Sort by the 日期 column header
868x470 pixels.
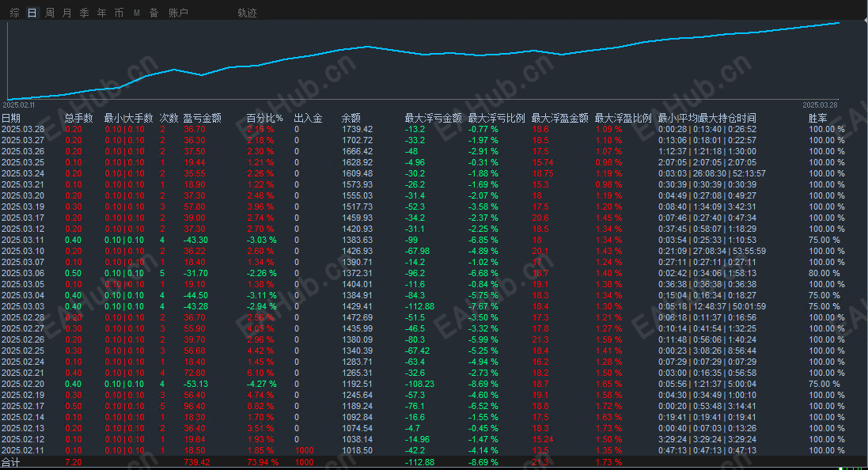[11, 118]
